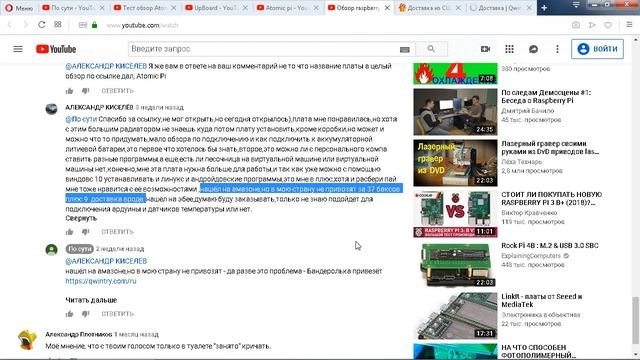Open Rock Pi 4B video title
The image size is (640, 360).
[x=550, y=246]
